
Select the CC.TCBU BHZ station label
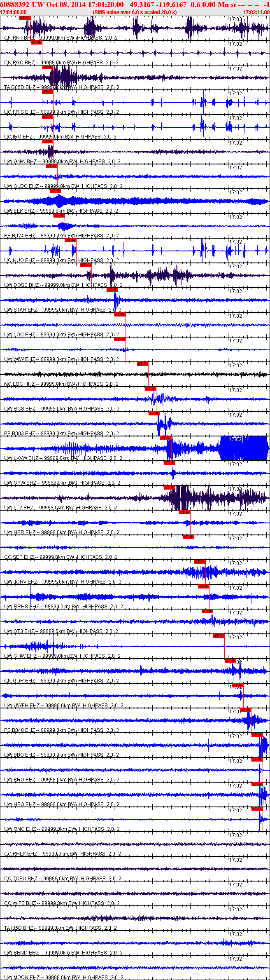pyautogui.click(x=21, y=879)
